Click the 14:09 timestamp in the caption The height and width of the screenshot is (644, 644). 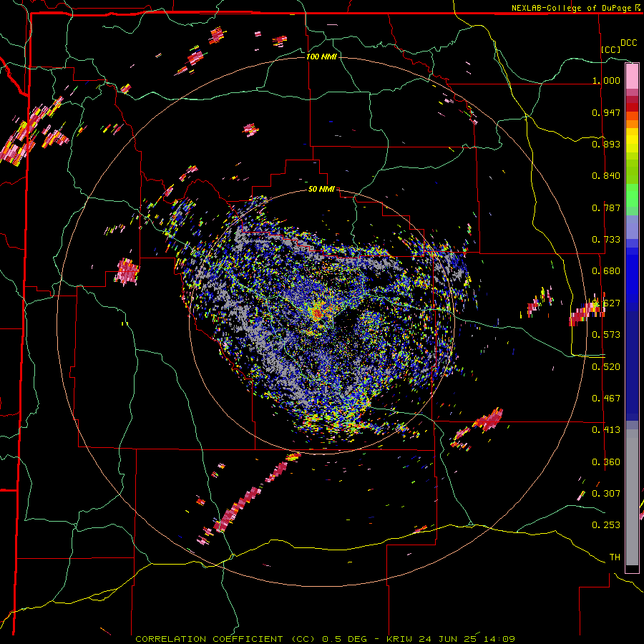pos(499,639)
